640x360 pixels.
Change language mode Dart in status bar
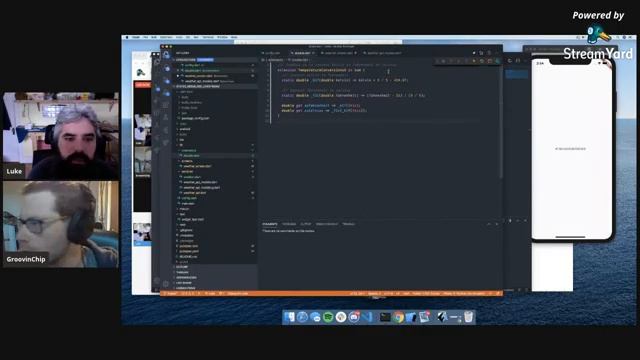[406, 293]
